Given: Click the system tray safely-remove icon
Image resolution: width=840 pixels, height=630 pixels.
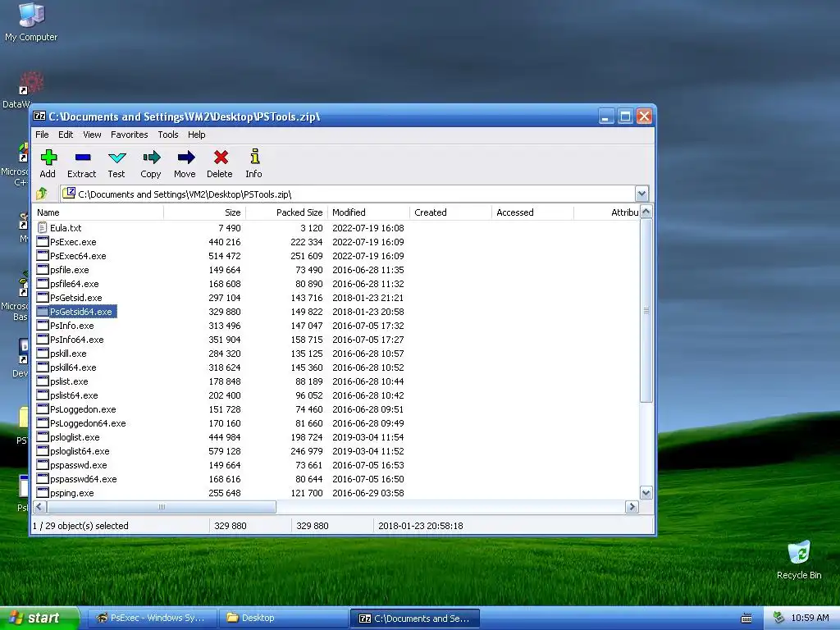Looking at the screenshot, I should click(778, 618).
